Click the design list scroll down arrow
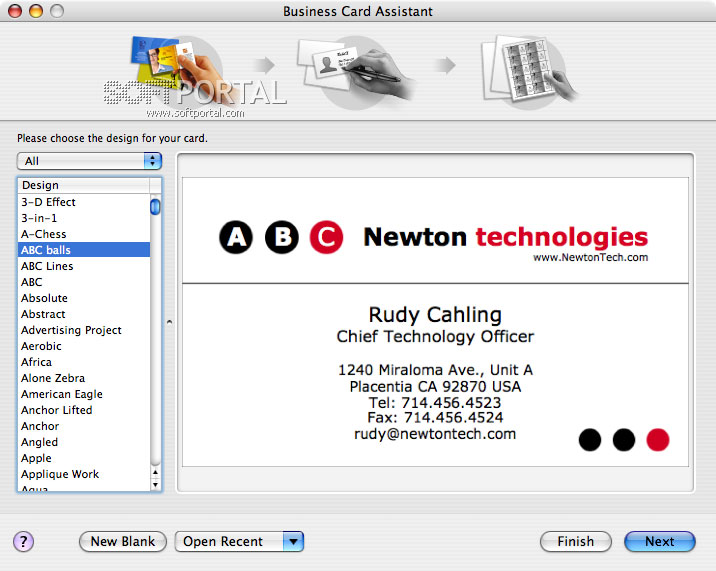The height and width of the screenshot is (571, 716). pos(155,485)
